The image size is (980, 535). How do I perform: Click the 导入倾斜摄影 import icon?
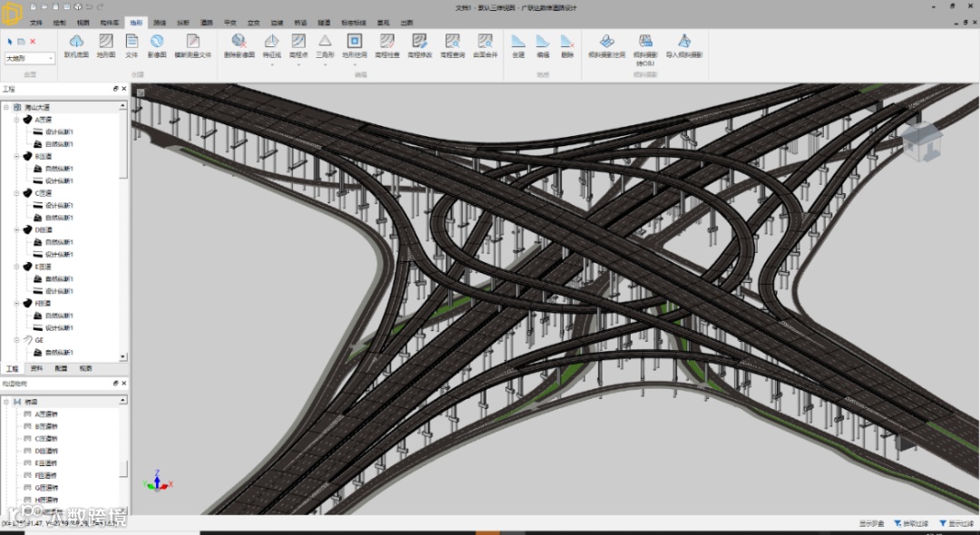click(x=684, y=42)
